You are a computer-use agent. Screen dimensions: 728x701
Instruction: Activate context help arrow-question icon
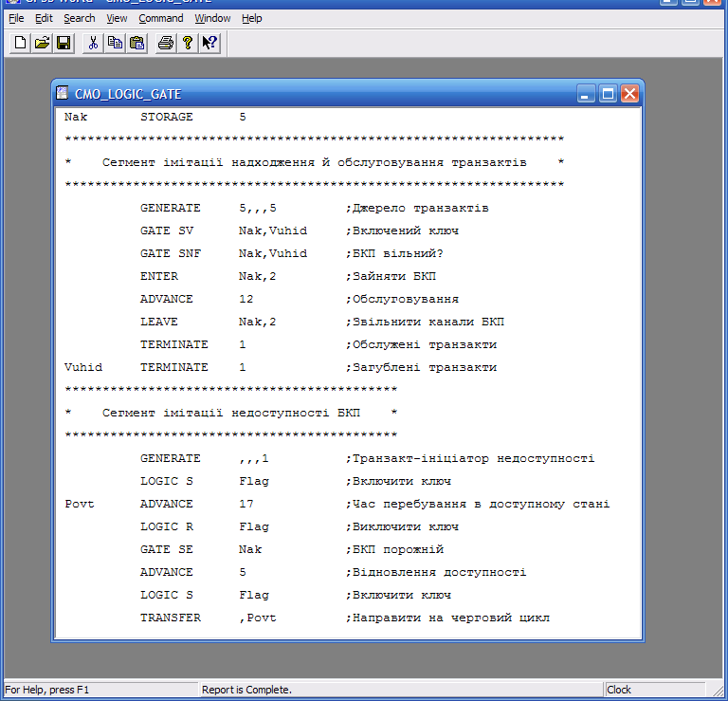tap(209, 44)
